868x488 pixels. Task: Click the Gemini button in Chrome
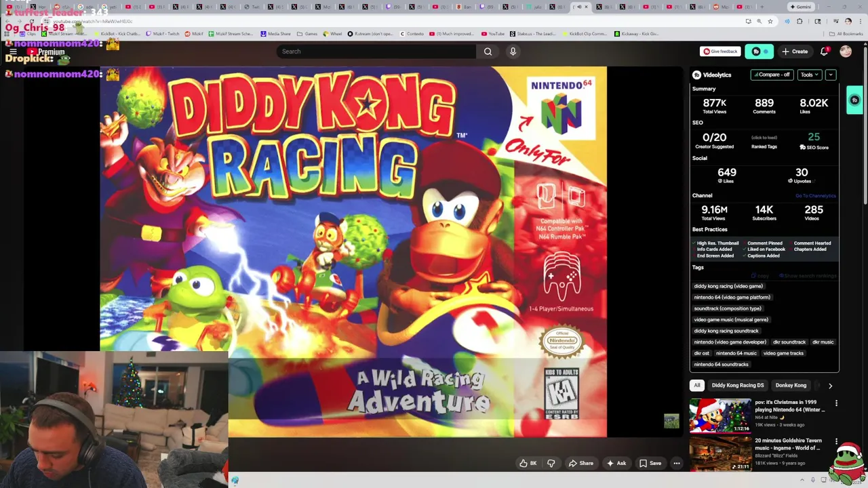coord(800,7)
